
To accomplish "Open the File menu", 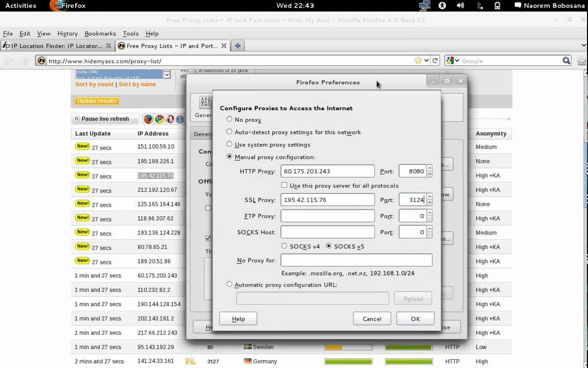I will click(x=8, y=33).
